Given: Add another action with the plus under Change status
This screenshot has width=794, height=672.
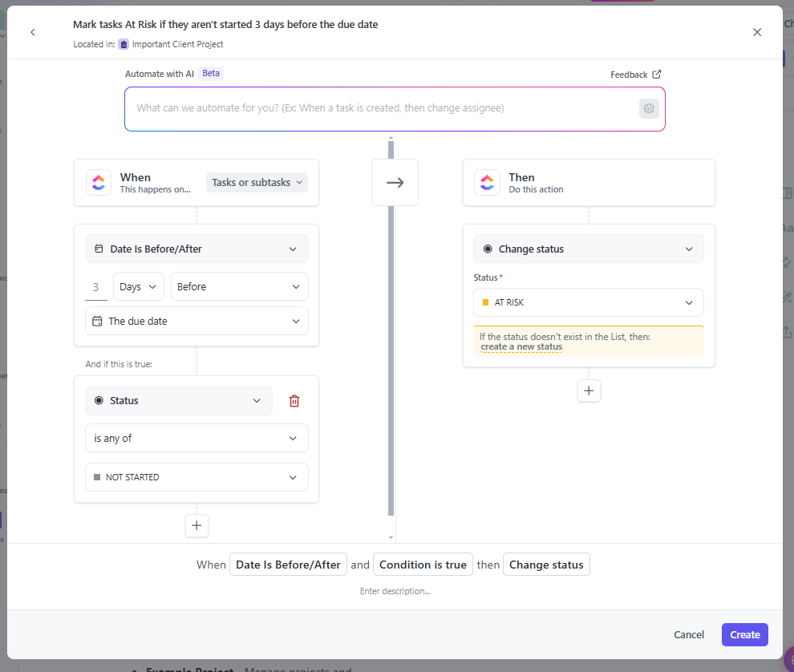Looking at the screenshot, I should pos(589,391).
